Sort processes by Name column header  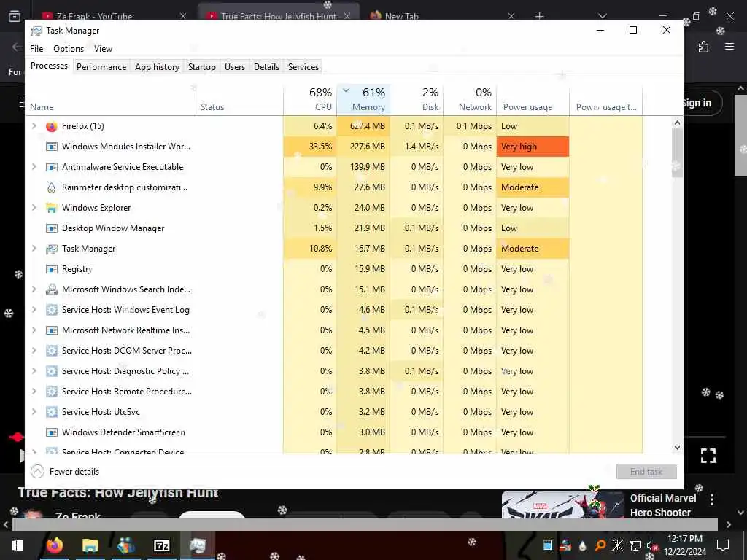tap(111, 99)
